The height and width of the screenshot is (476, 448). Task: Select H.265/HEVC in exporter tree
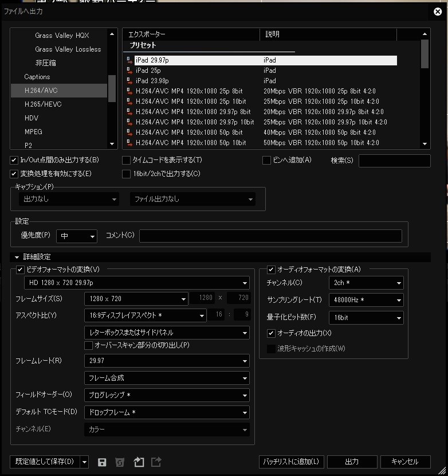coord(43,104)
